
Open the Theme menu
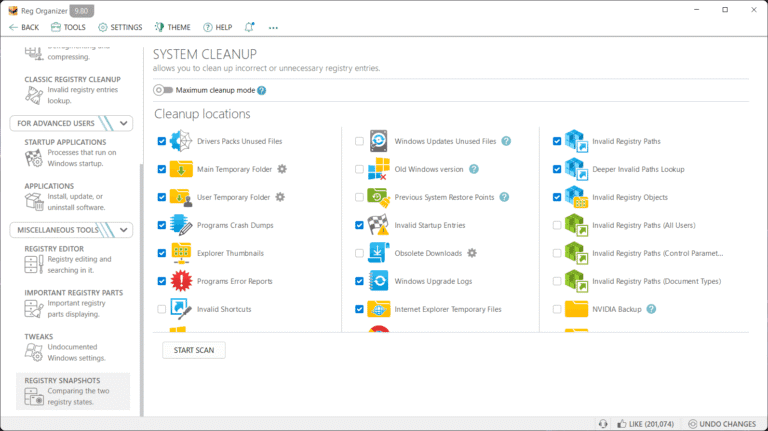(173, 27)
